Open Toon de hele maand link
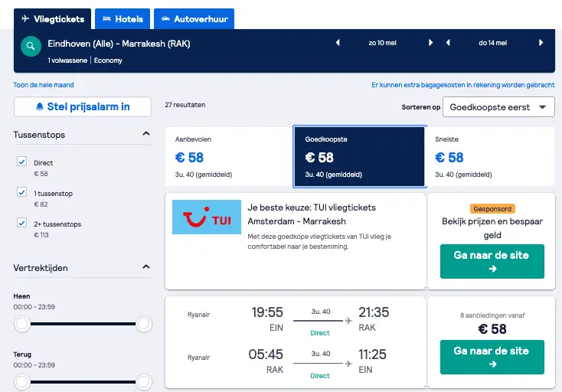This screenshot has height=392, width=562. (44, 85)
